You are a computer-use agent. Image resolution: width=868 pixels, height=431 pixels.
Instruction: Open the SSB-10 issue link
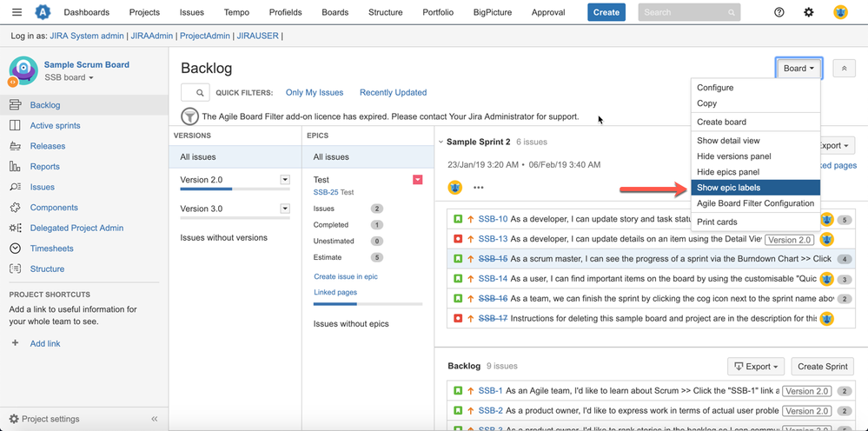pyautogui.click(x=493, y=219)
